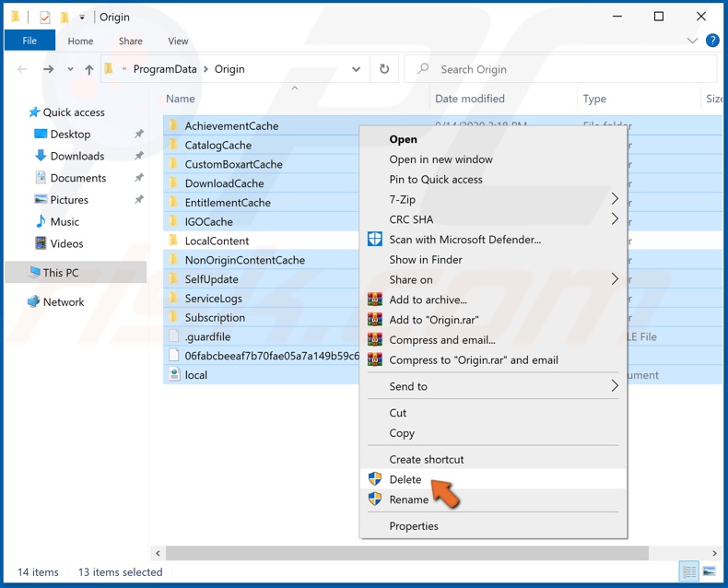728x588 pixels.
Task: Select Quick access in the sidebar
Action: point(66,112)
